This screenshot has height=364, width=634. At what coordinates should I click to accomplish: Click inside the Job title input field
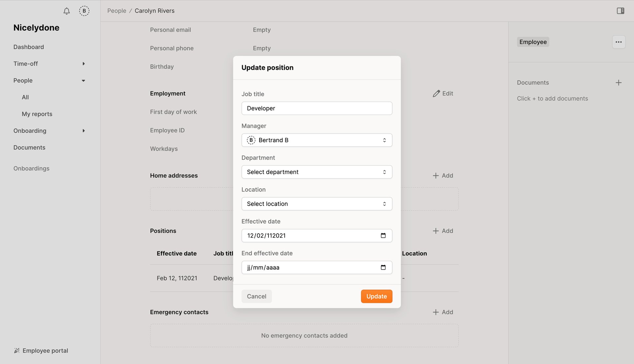(x=317, y=108)
